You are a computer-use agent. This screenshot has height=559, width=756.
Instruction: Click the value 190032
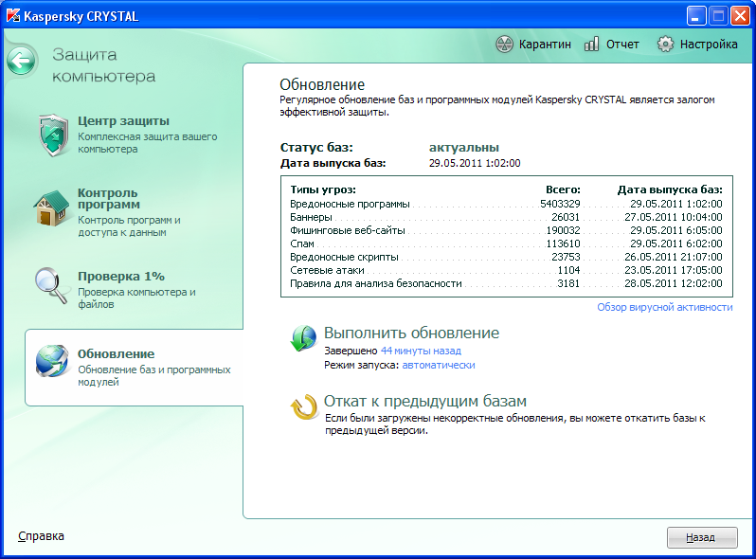(x=563, y=230)
